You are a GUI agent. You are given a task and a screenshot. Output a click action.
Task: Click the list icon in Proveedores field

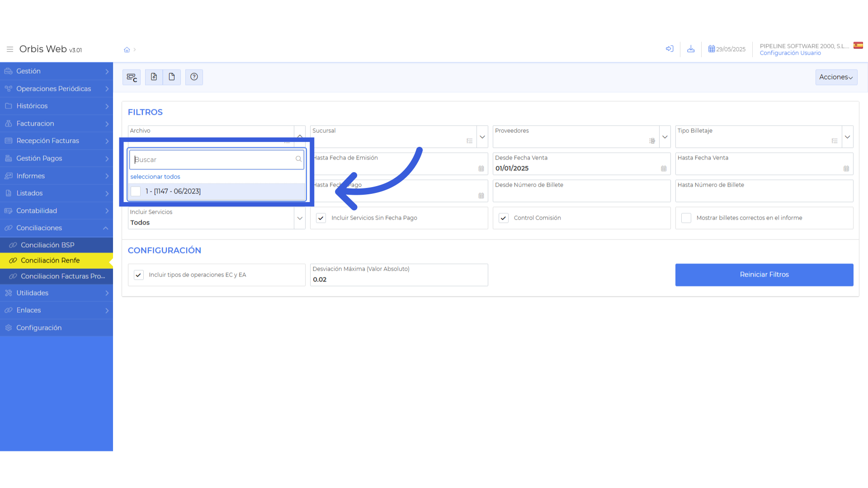tap(652, 141)
